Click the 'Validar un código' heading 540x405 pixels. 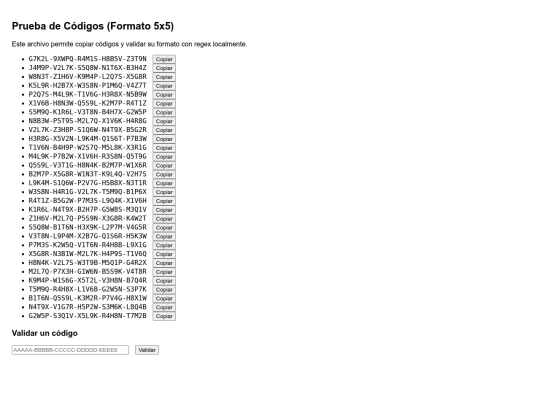[44, 333]
